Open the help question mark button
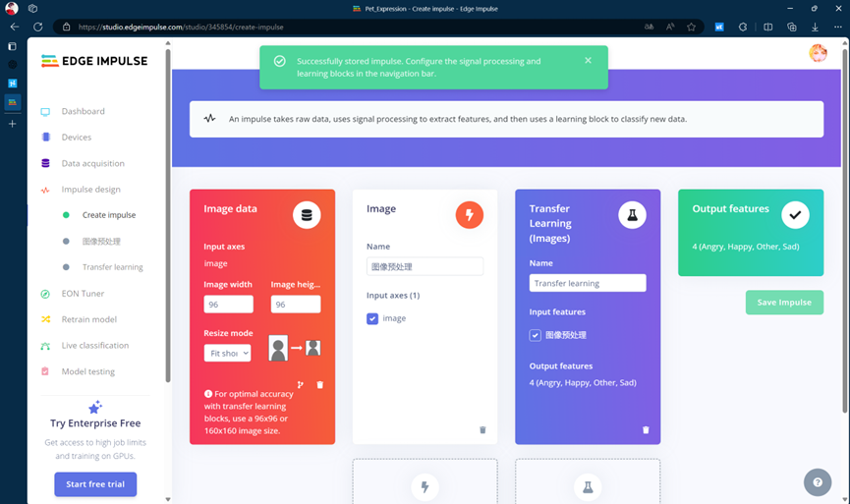850x504 pixels. tap(818, 481)
